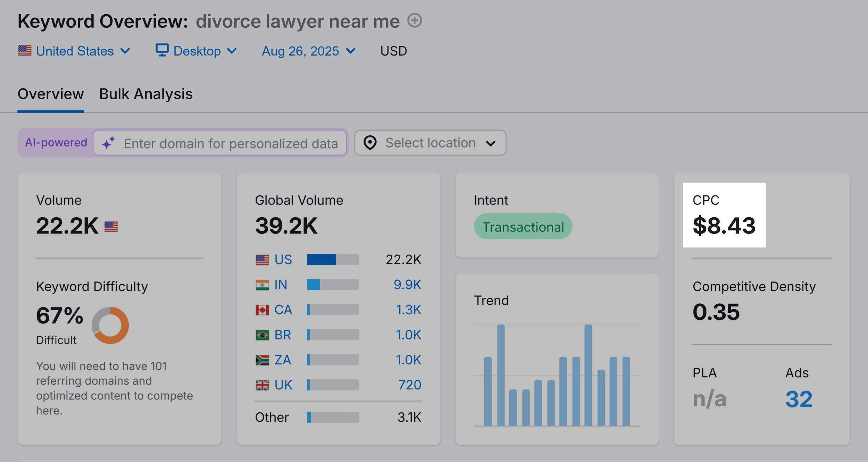Click the Keyword Difficulty donut chart
This screenshot has height=462, width=868.
(110, 325)
